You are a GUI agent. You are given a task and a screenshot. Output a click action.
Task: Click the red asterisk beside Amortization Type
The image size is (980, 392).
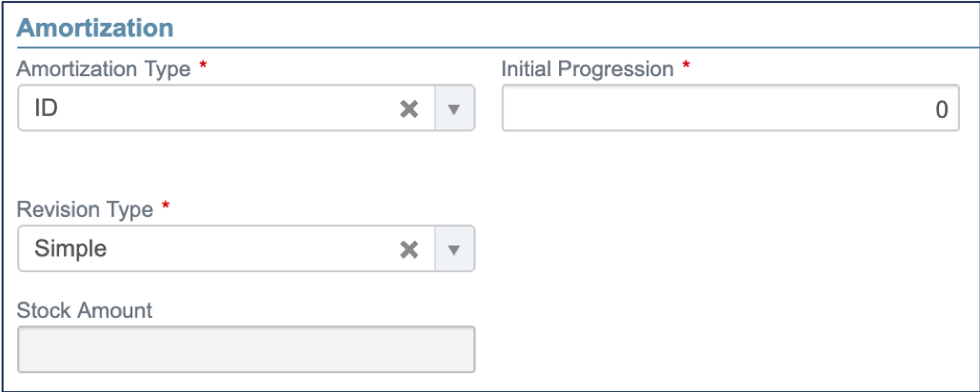pyautogui.click(x=203, y=68)
